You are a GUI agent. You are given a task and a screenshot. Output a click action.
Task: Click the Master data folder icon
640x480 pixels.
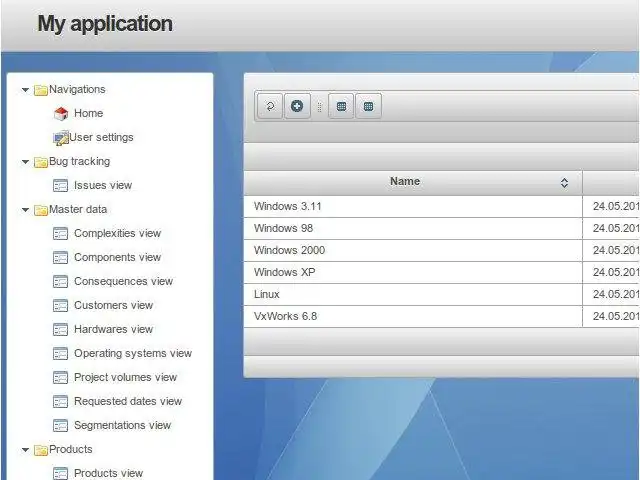(41, 210)
